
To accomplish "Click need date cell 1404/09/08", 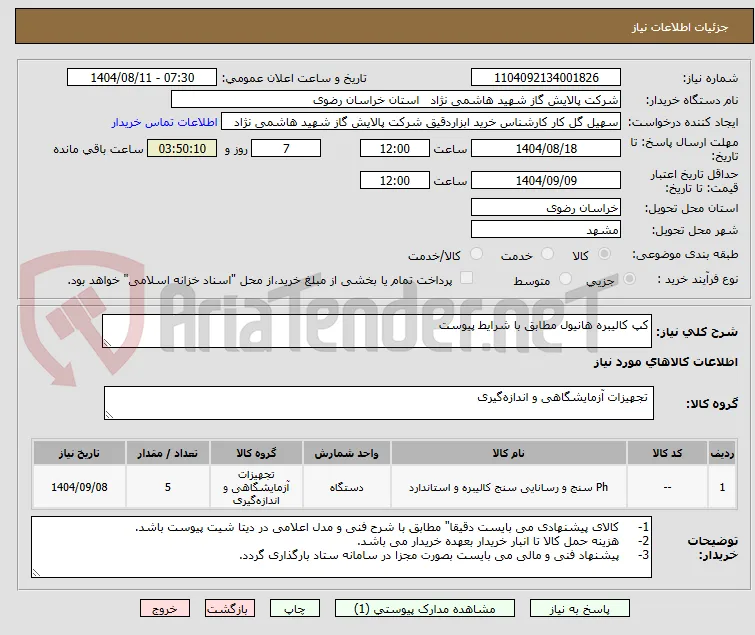I will [x=79, y=487].
